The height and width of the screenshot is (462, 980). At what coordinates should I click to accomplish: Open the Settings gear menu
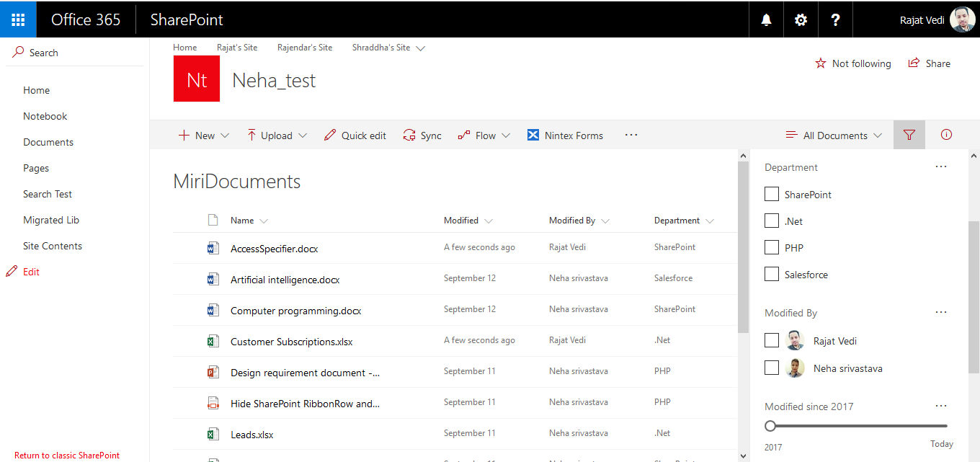pyautogui.click(x=800, y=19)
